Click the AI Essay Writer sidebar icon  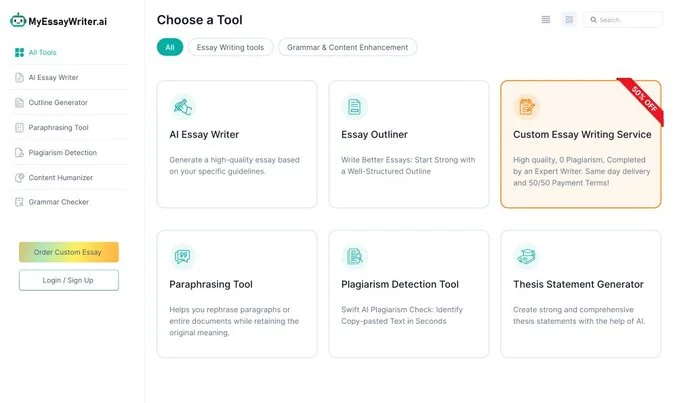19,78
